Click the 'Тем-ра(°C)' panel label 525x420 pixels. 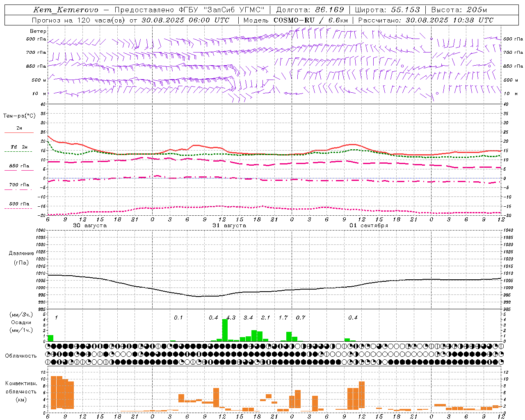click(19, 116)
